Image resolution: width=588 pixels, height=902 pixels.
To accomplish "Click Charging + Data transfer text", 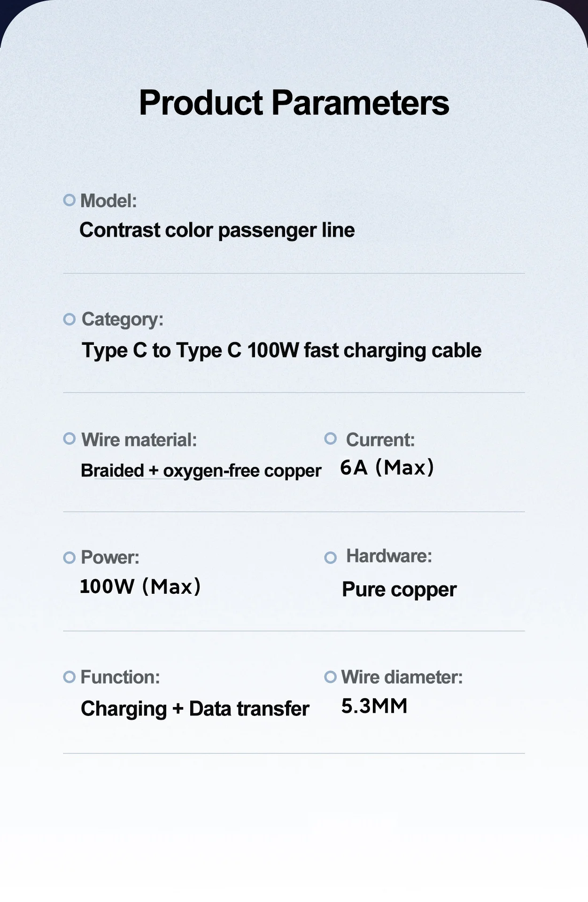I will tap(195, 709).
